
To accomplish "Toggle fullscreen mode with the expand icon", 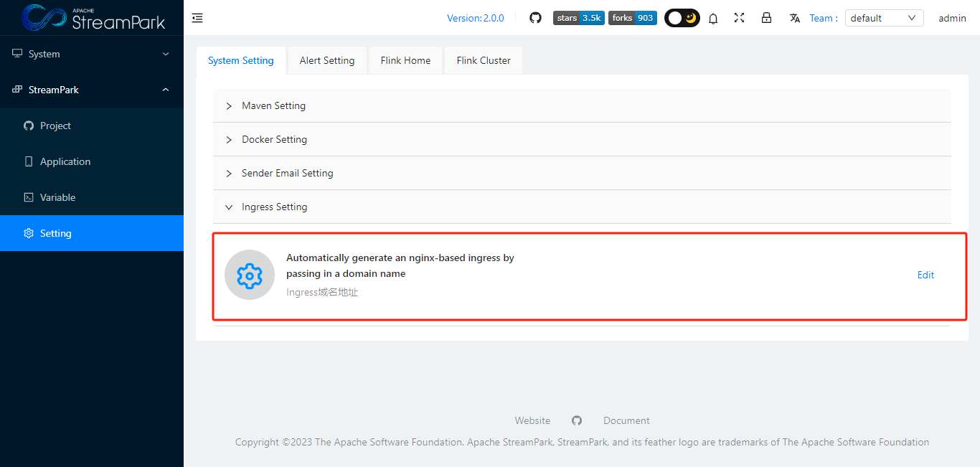I will pos(739,18).
